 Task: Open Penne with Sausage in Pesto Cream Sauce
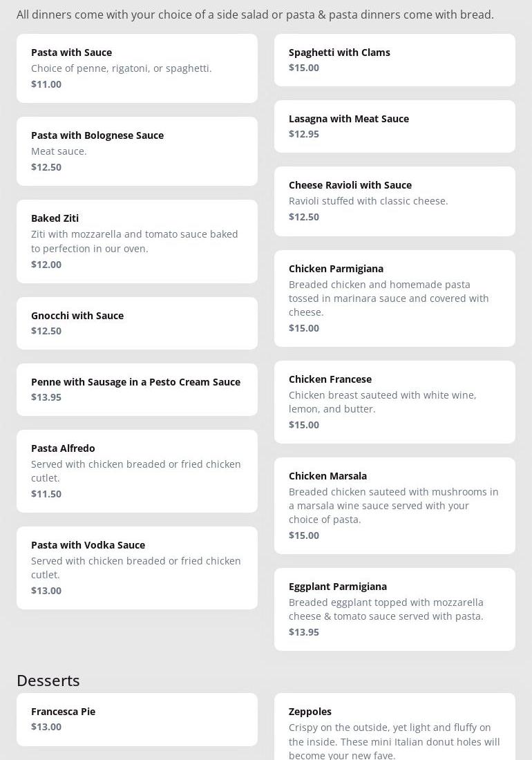(x=137, y=389)
